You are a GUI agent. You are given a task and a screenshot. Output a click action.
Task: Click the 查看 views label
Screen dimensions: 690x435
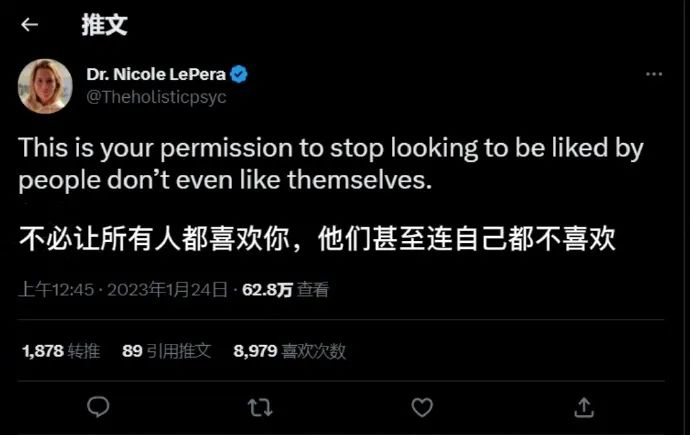[313, 290]
